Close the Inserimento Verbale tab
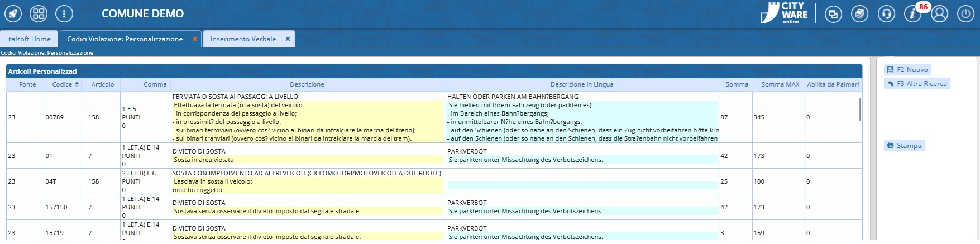980x244 pixels. 288,39
